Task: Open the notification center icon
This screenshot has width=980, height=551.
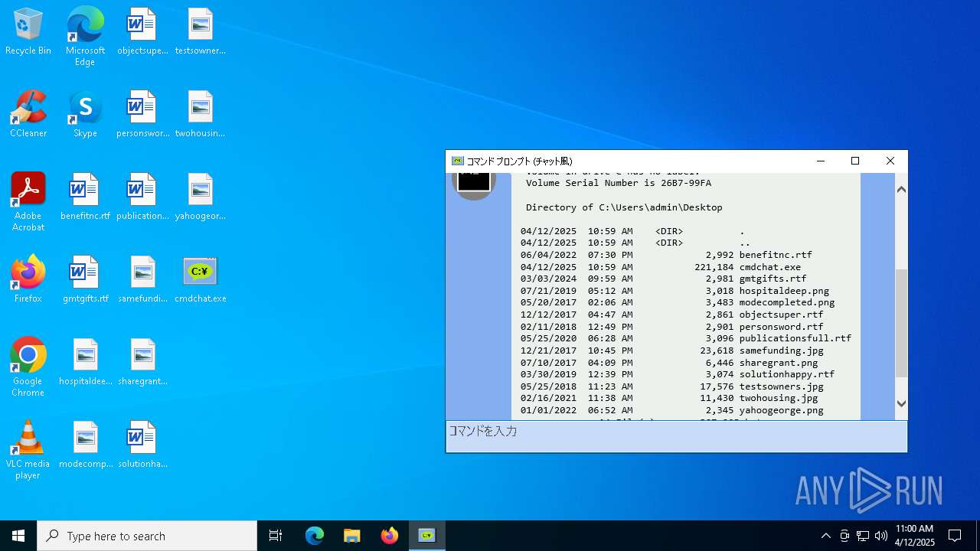Action: (955, 536)
